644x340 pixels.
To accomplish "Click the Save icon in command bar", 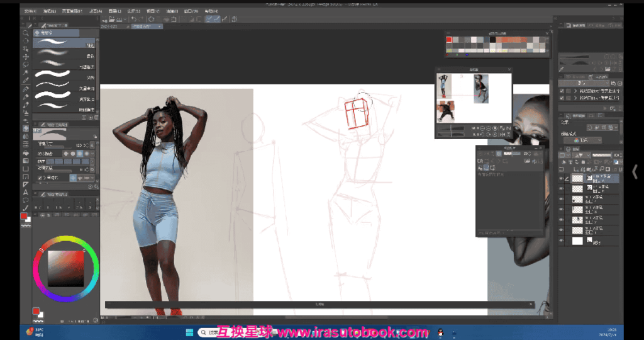I will 119,20.
